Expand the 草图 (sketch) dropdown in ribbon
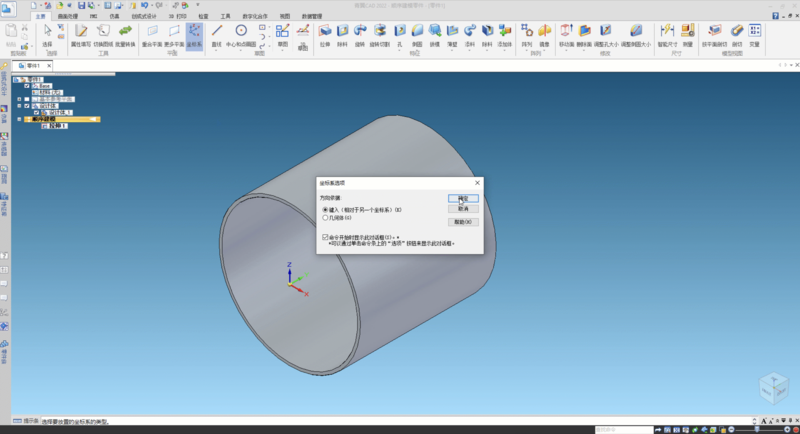The image size is (800, 434). point(283,51)
